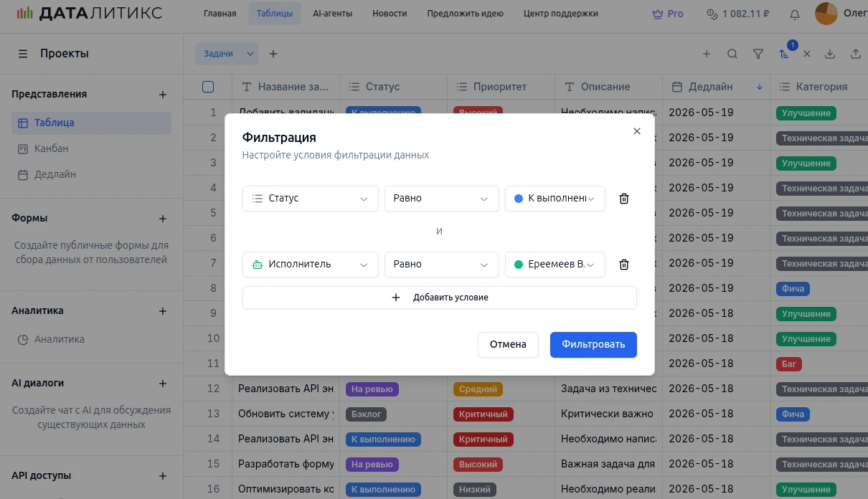Viewport: 868px width, 499px height.
Task: Open the Статус field dropdown
Action: pos(310,199)
